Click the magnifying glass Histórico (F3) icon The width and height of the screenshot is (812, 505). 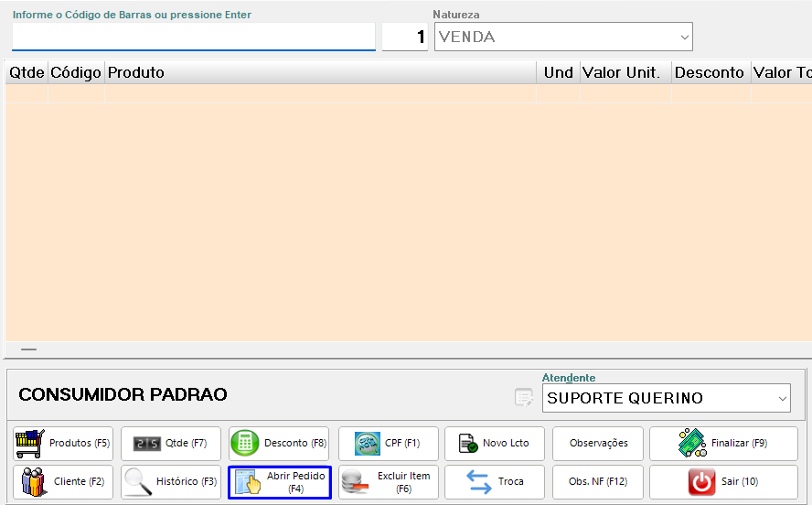[139, 482]
